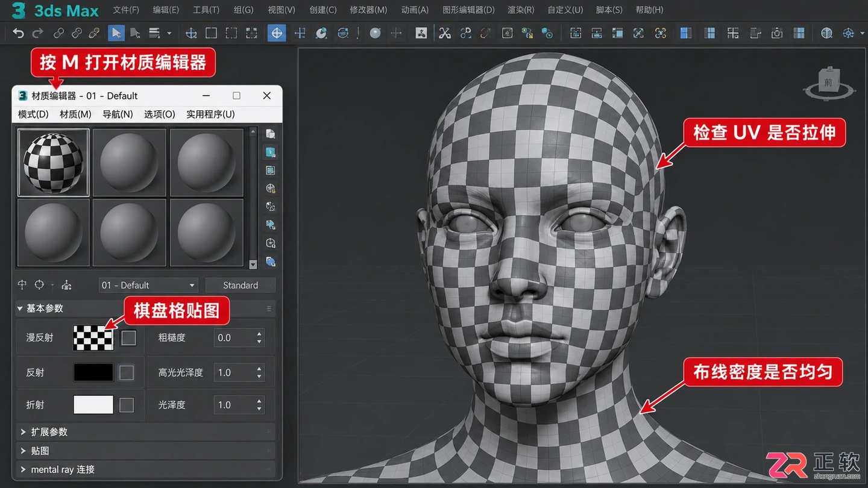Screen dimensions: 868x488
Task: Click the white 折射 color swatch
Action: 93,405
